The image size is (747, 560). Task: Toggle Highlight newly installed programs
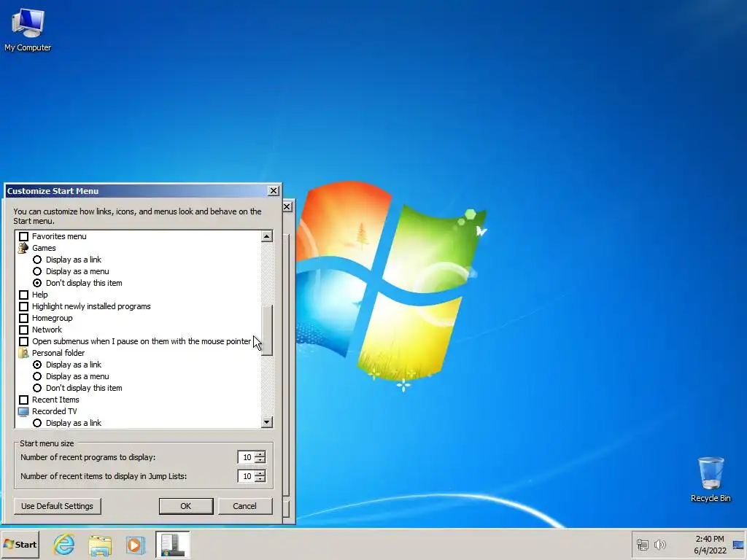click(x=23, y=306)
